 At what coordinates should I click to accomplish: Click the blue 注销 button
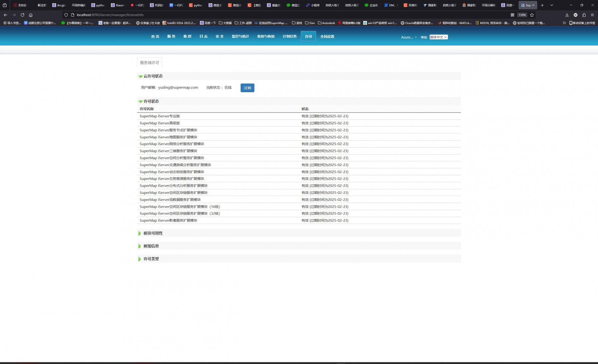pos(247,88)
